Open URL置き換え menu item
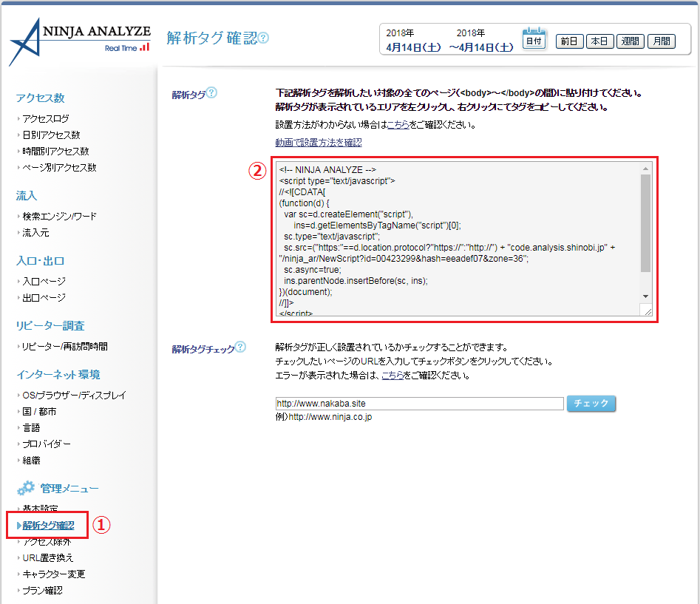Viewport: 700px width, 604px height. (47, 558)
